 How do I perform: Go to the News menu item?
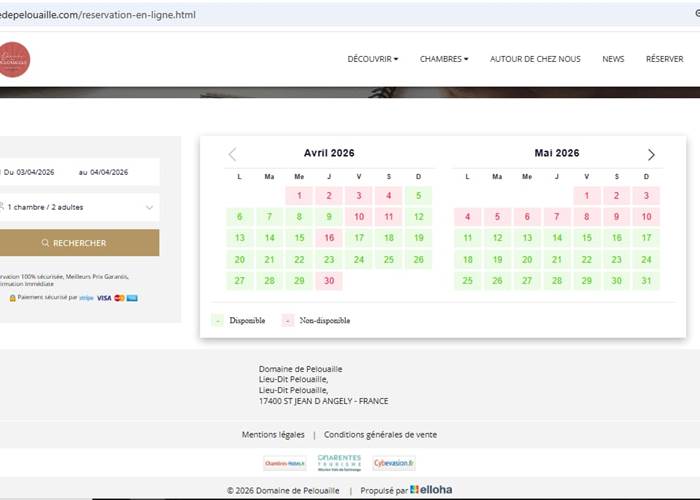pyautogui.click(x=613, y=59)
